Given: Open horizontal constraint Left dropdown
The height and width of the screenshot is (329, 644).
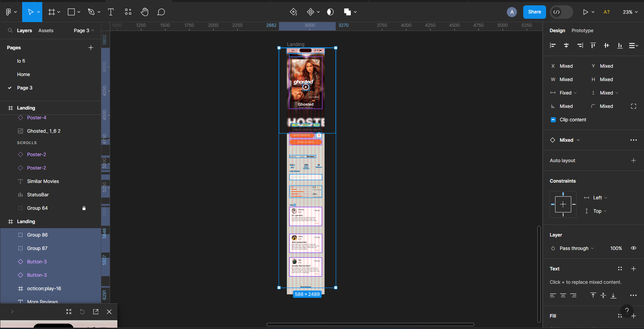Looking at the screenshot, I should pos(600,198).
